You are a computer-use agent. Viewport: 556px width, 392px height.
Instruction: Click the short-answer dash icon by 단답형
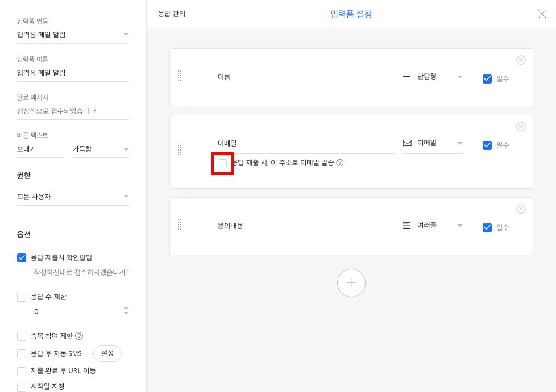[406, 76]
